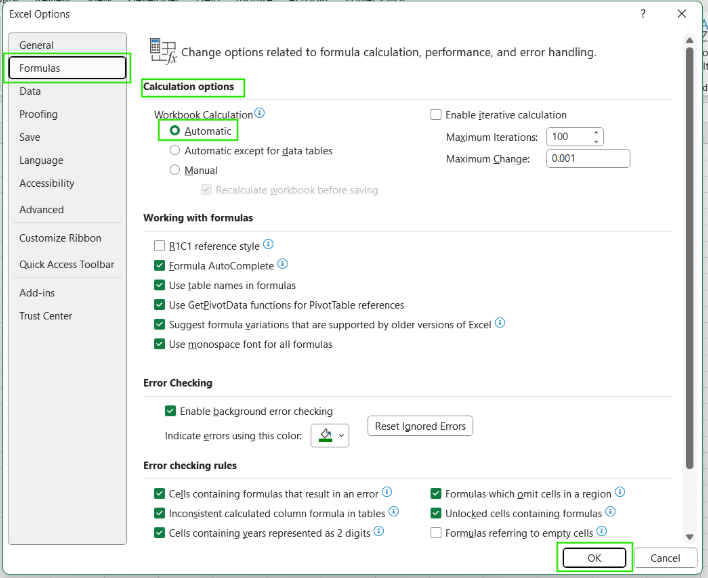Click info icon beside formulas resulting in error
The width and height of the screenshot is (708, 578).
[x=387, y=493]
